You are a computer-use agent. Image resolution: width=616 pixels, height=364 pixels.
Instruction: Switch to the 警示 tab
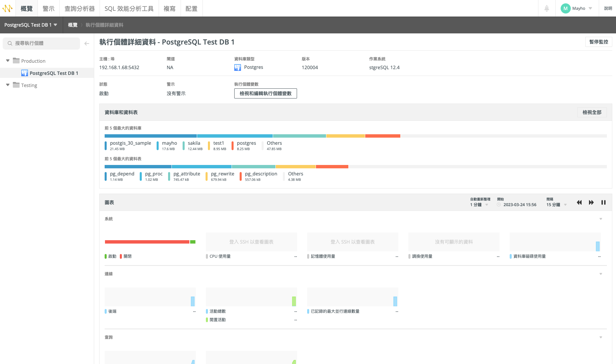click(48, 8)
